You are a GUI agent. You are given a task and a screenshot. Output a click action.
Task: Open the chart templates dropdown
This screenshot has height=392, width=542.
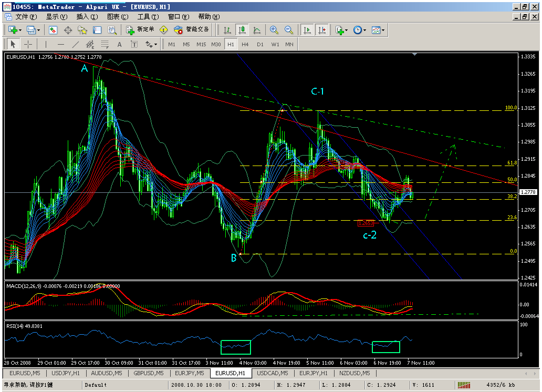378,30
